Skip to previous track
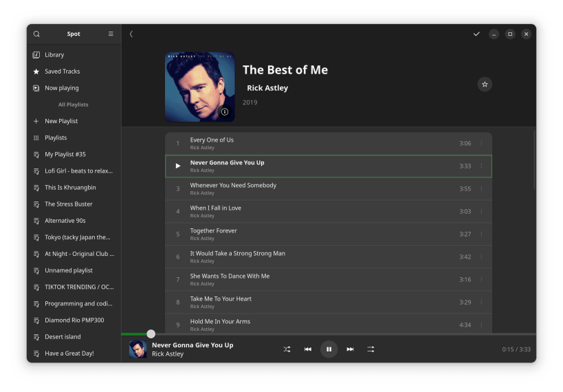 click(x=308, y=349)
